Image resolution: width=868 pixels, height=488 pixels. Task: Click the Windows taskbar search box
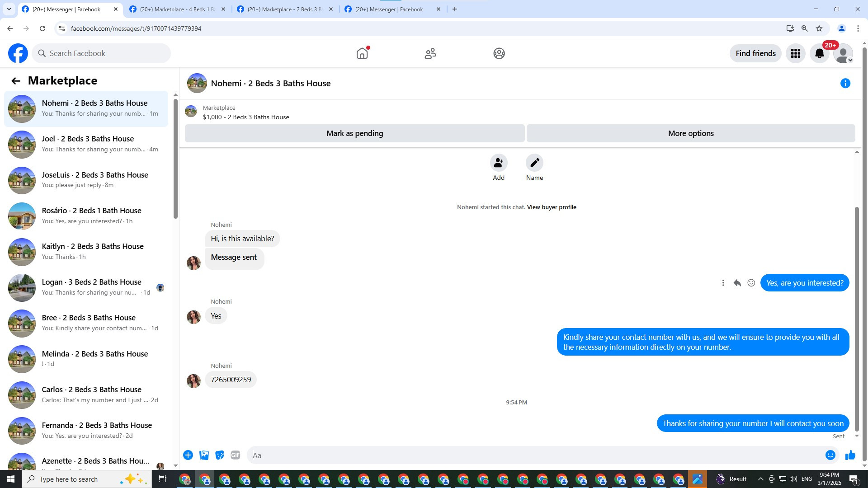tap(87, 479)
